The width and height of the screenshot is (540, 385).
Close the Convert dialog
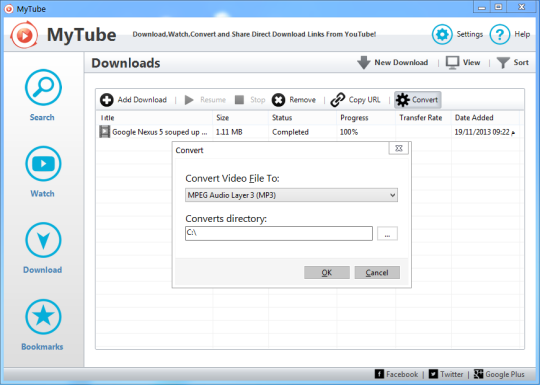pyautogui.click(x=398, y=148)
